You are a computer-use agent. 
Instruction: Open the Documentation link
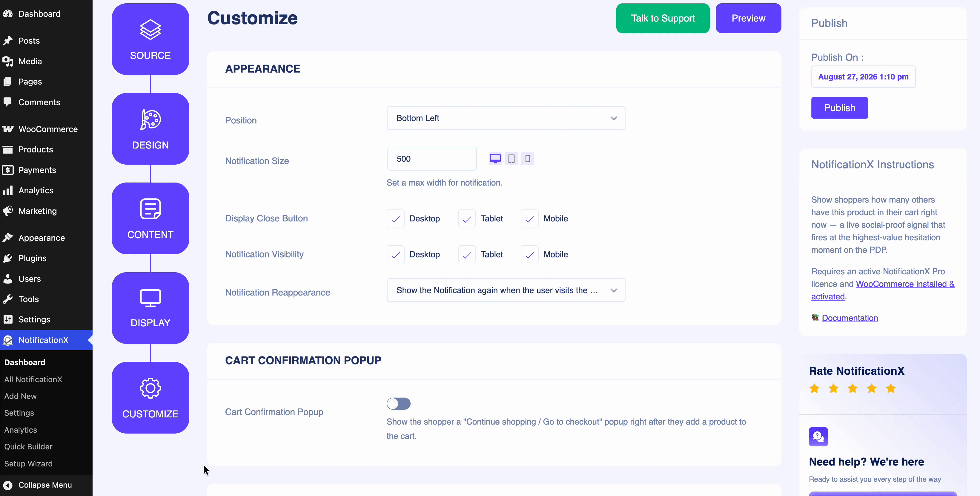pos(850,318)
